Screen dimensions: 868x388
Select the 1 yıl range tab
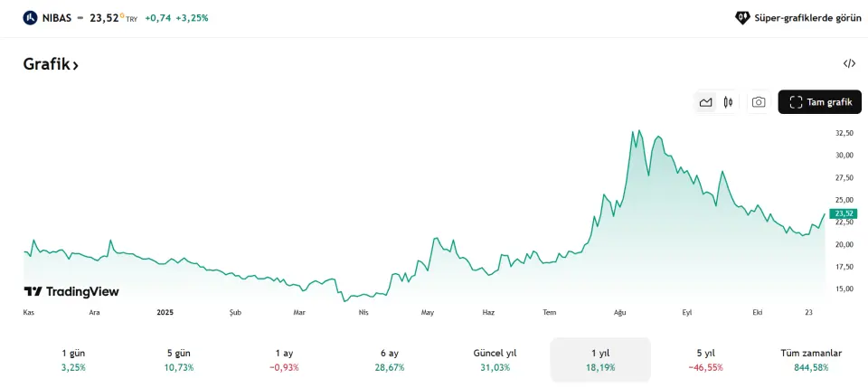point(600,360)
